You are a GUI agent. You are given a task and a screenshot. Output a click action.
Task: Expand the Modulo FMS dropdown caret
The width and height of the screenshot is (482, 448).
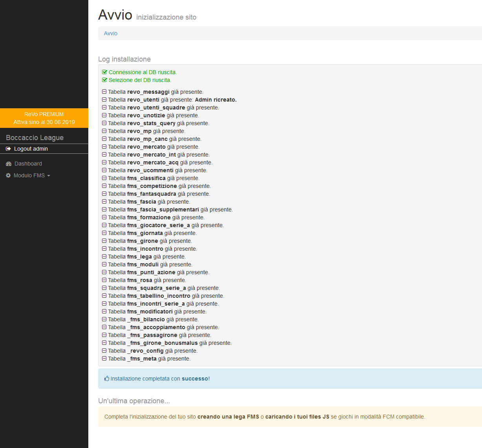pyautogui.click(x=49, y=176)
